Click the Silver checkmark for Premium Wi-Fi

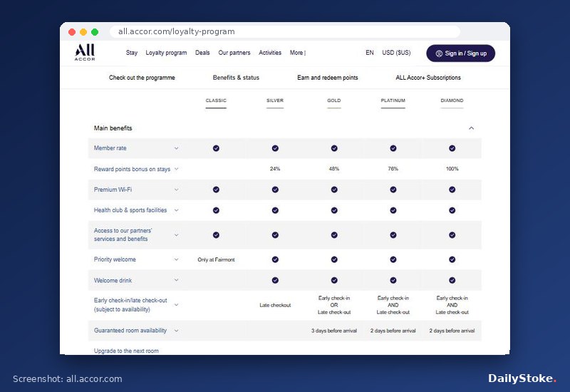tap(275, 190)
